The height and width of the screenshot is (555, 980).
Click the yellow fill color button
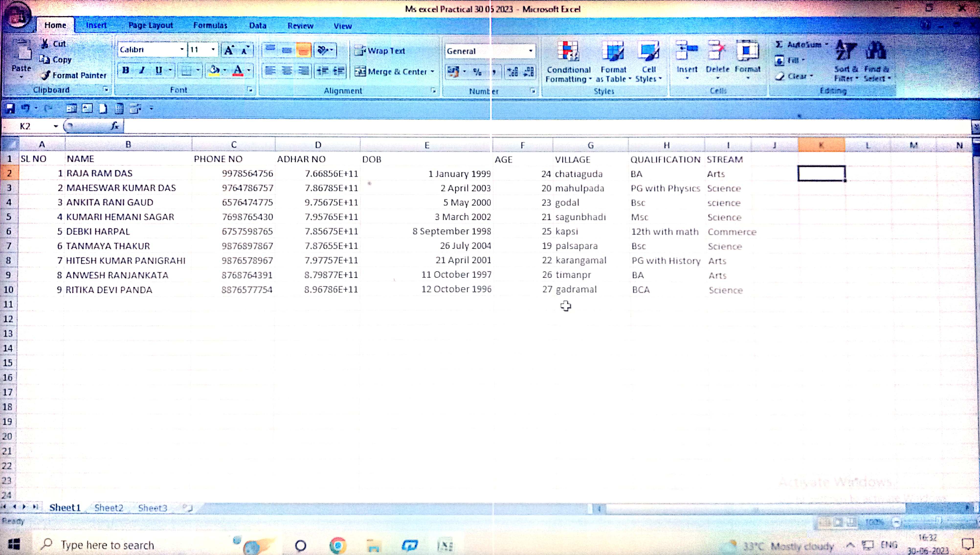coord(214,70)
